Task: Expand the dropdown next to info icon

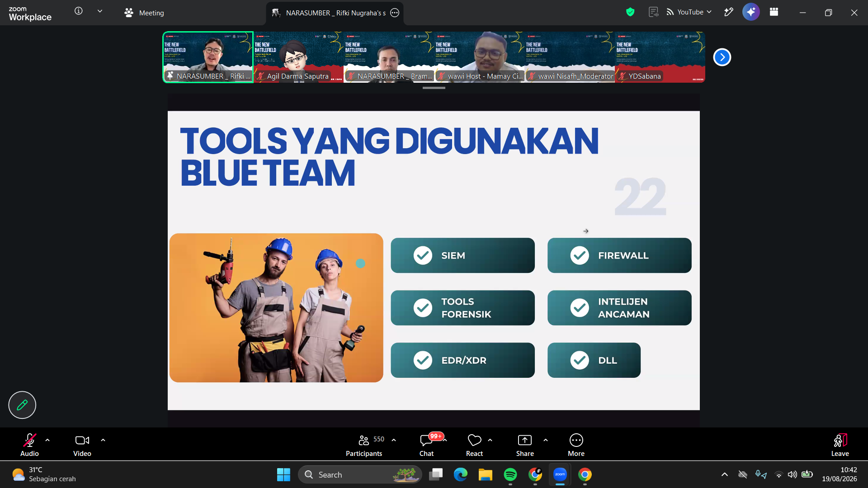Action: pos(100,11)
